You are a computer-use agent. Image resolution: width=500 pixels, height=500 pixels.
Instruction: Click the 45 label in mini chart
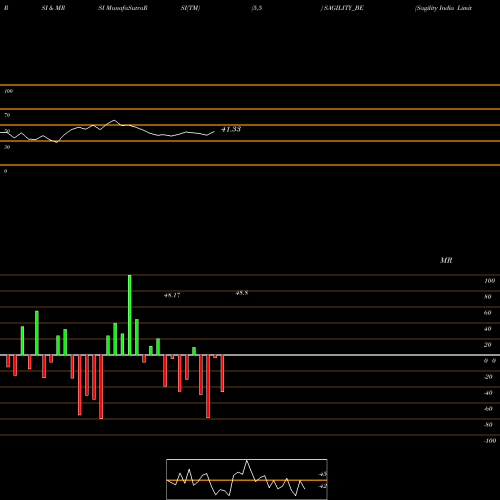click(x=323, y=474)
